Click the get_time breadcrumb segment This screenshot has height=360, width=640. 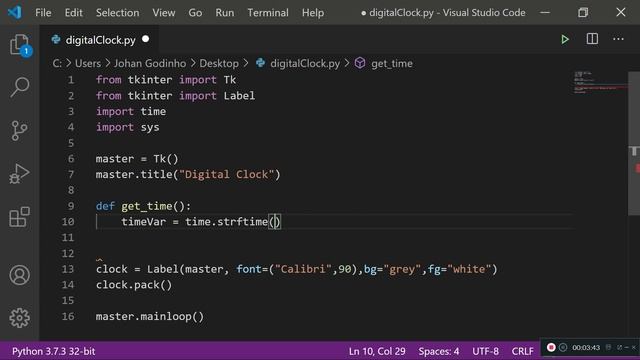392,63
